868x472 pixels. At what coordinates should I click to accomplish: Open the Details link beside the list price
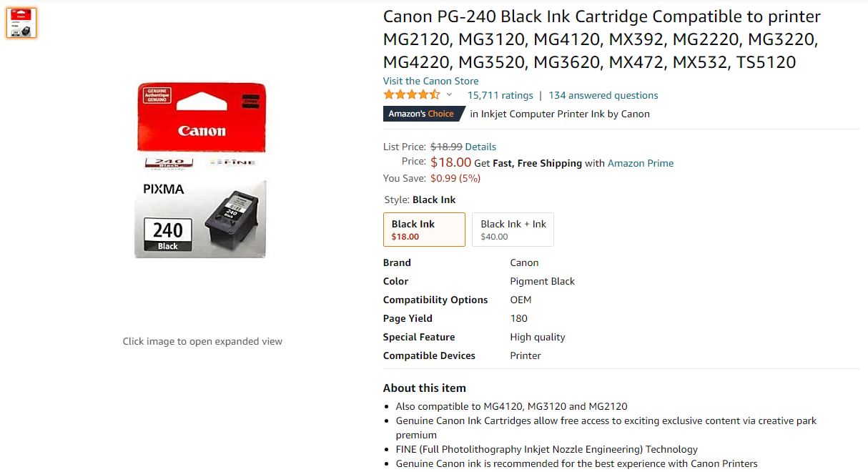(x=480, y=146)
